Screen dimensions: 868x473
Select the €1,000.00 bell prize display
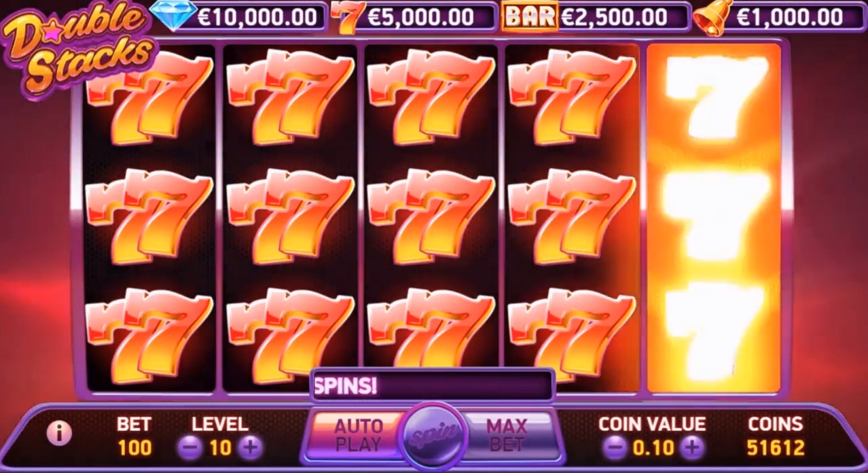click(789, 16)
